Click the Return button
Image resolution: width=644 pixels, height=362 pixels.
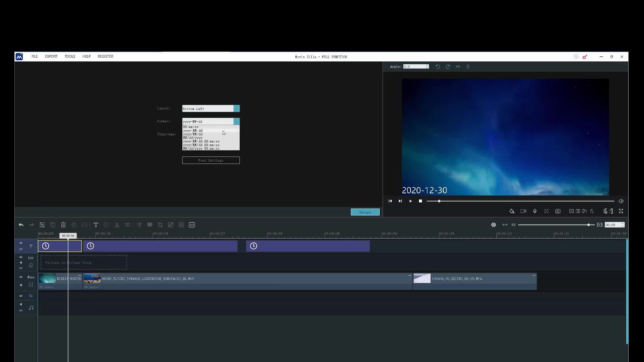point(365,212)
